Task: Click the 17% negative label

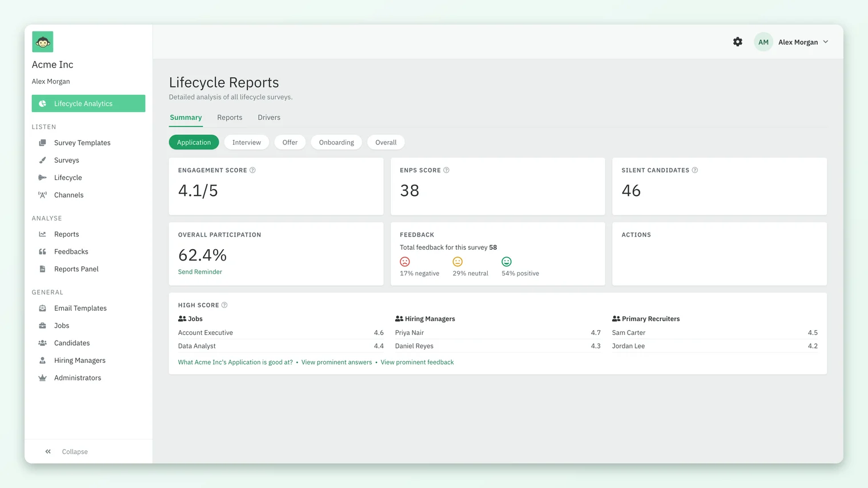Action: [x=420, y=274]
